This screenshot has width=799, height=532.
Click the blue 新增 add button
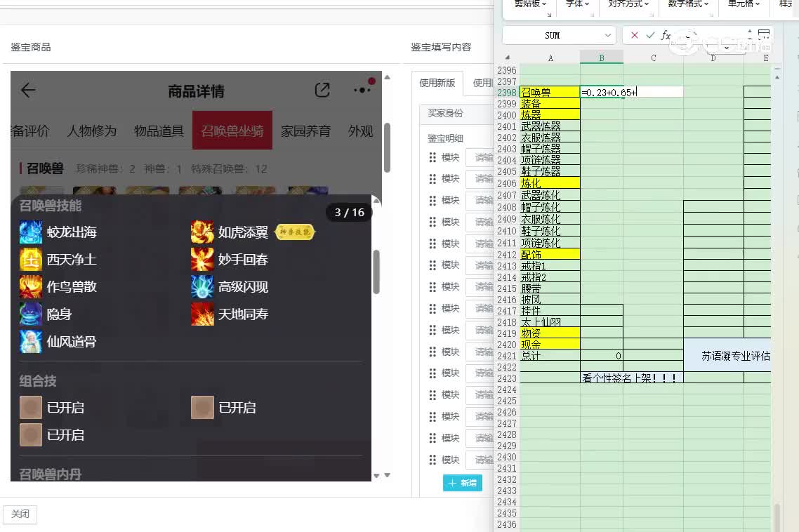(x=463, y=483)
